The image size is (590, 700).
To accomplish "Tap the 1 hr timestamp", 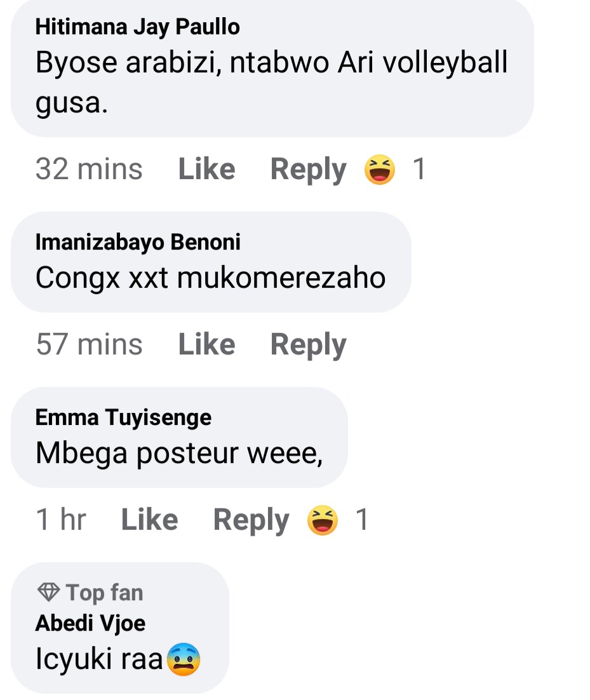I will [61, 519].
